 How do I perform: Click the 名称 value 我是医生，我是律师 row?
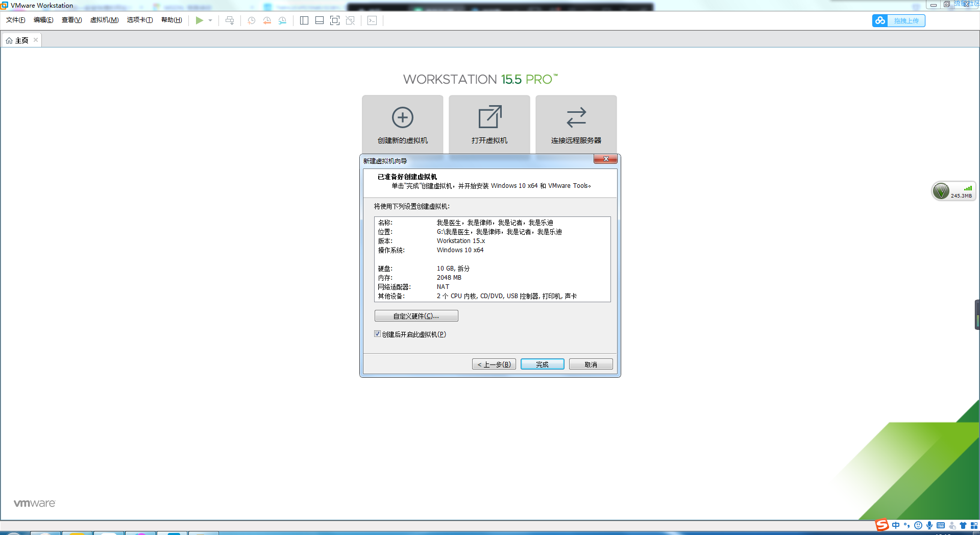click(x=495, y=223)
